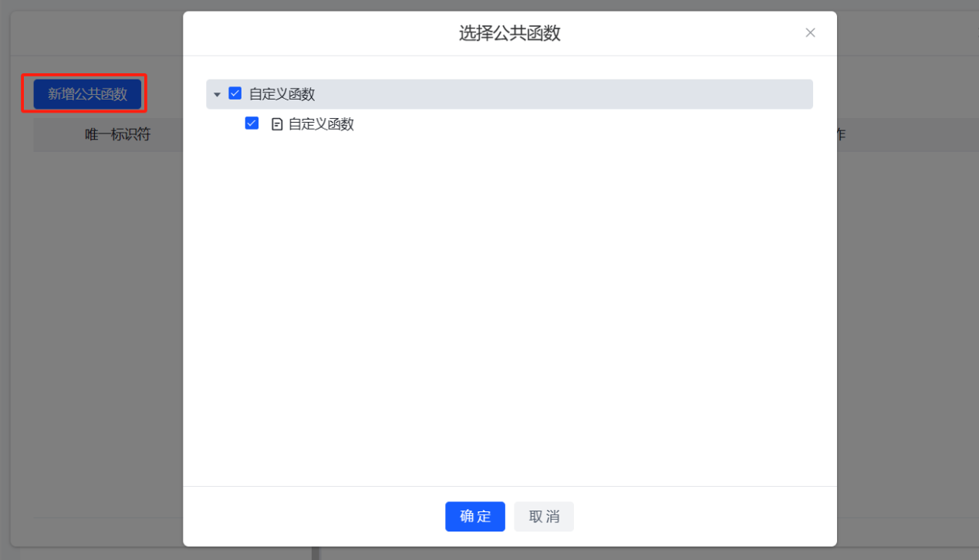Image resolution: width=979 pixels, height=560 pixels.
Task: Click the document icon beside child 自定义函数
Action: click(277, 124)
